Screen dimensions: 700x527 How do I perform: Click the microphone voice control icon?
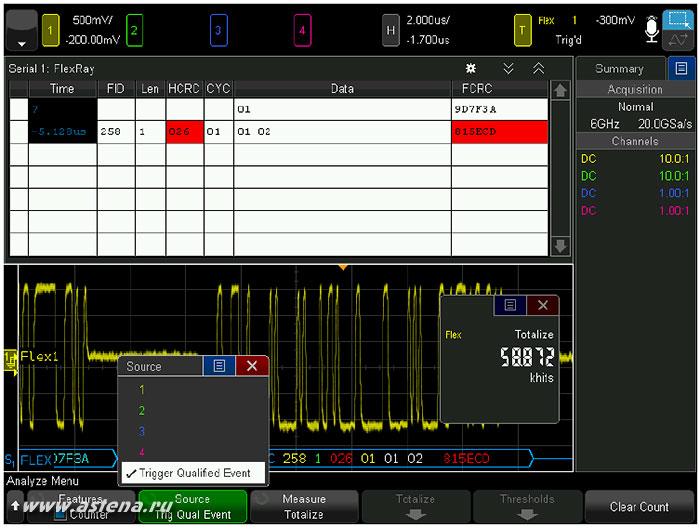[x=652, y=29]
